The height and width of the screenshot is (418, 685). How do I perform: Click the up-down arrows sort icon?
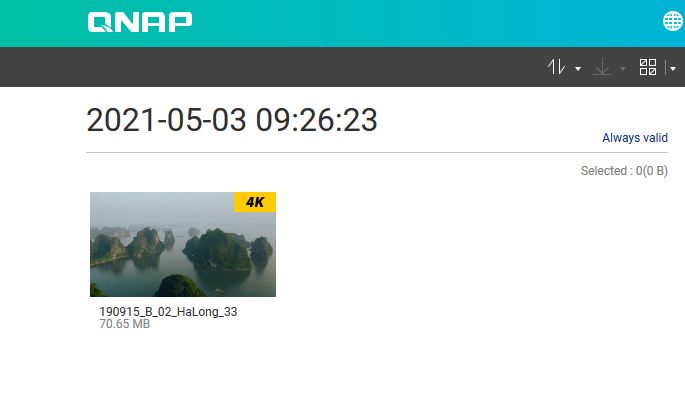pos(556,67)
